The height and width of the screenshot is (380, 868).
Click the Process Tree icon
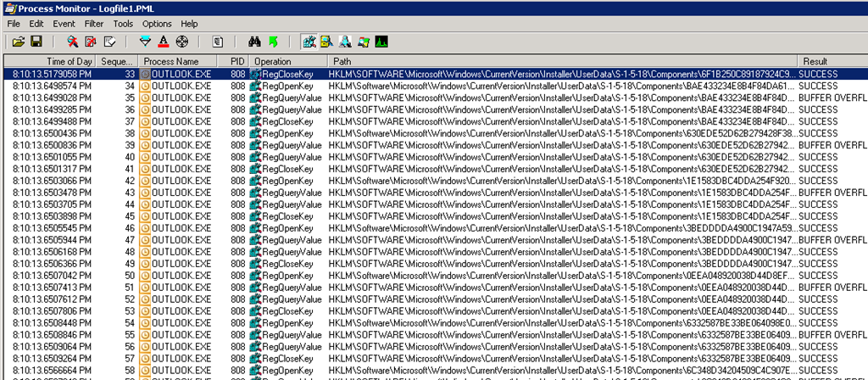[218, 41]
